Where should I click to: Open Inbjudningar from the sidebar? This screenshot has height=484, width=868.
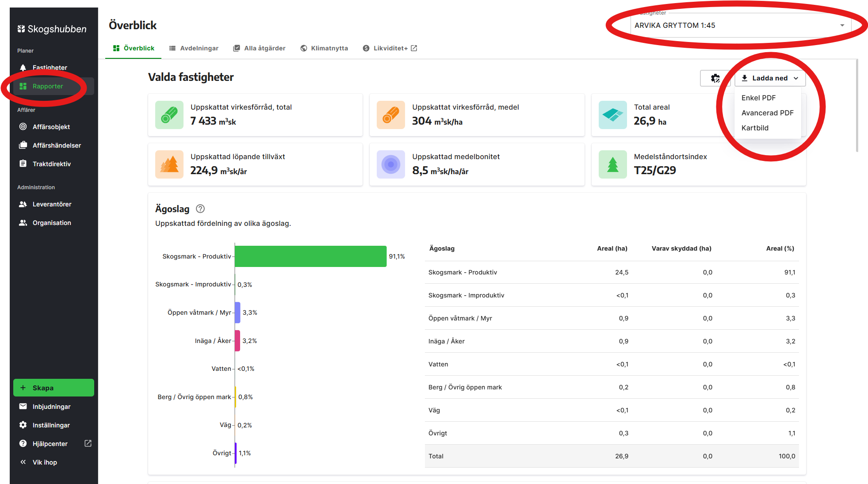51,407
